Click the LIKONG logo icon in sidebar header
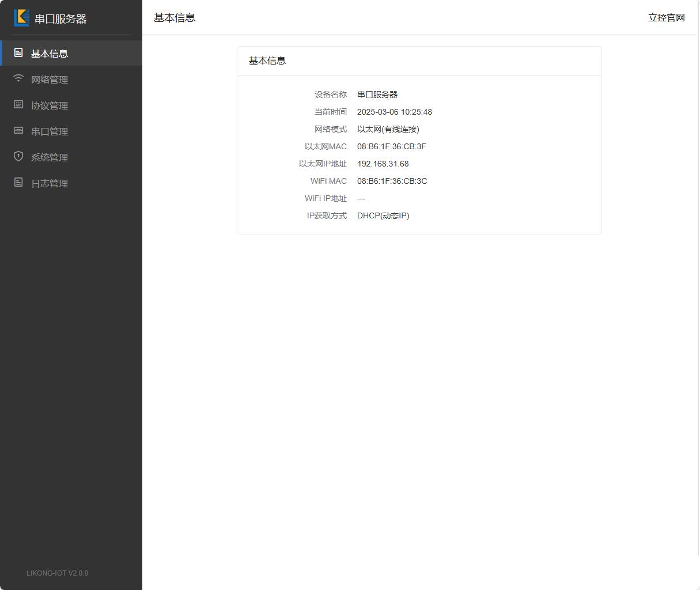Image resolution: width=700 pixels, height=590 pixels. tap(21, 18)
